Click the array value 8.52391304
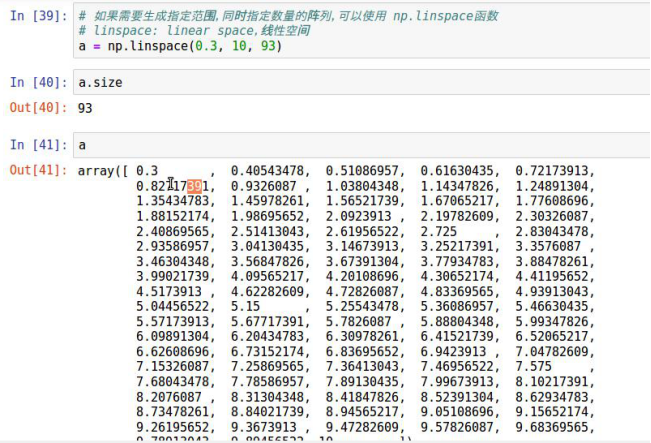This screenshot has height=443, width=651. tap(457, 397)
